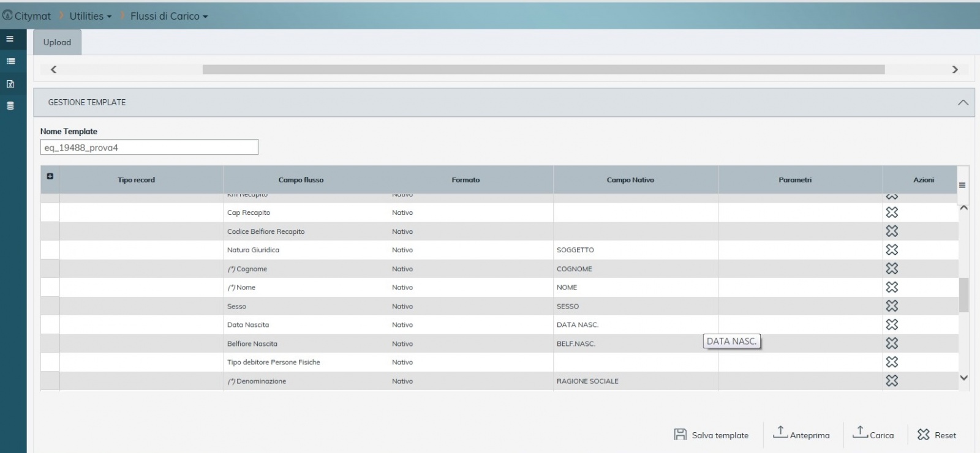The height and width of the screenshot is (453, 980).
Task: Open the database sidebar icon
Action: (10, 106)
